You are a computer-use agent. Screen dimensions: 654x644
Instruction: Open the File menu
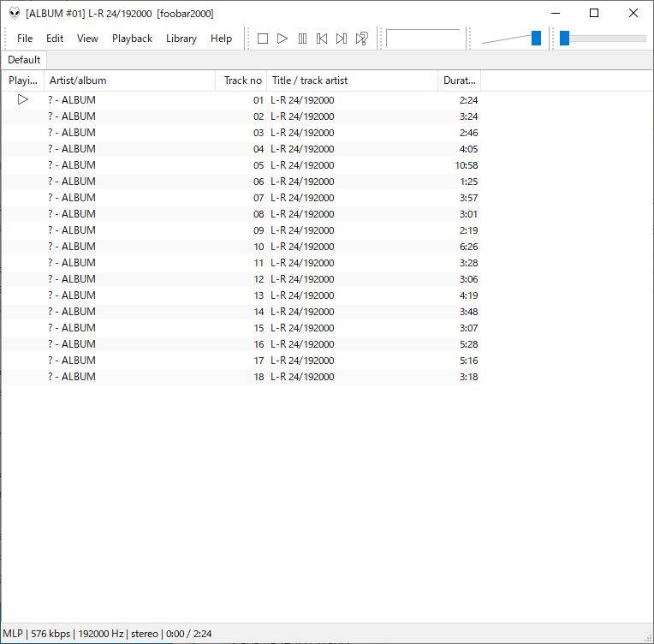pos(25,39)
